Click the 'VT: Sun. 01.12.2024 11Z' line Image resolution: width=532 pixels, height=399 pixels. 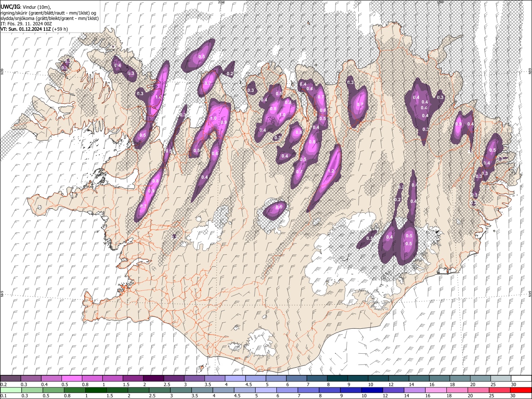[x=25, y=29]
